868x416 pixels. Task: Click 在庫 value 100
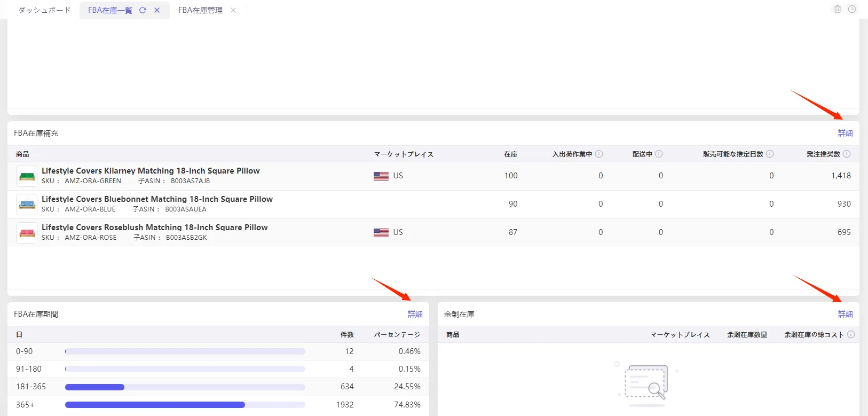pos(511,176)
